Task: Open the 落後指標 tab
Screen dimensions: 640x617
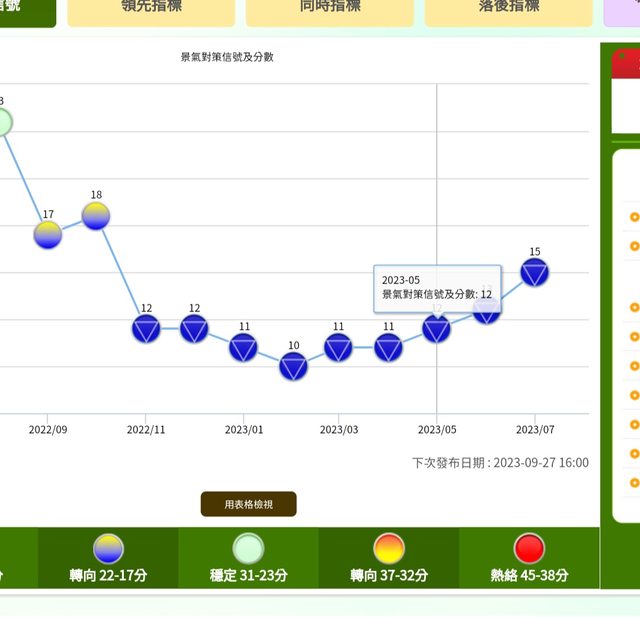Action: (x=508, y=8)
